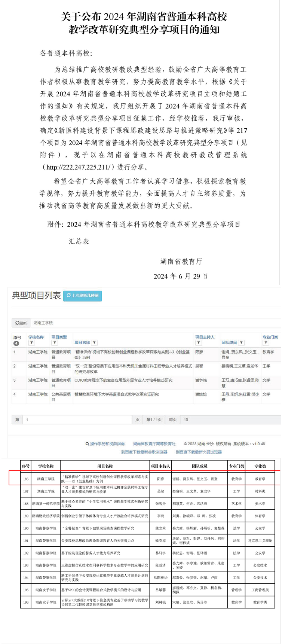
Task: Click the 刷新 refresh button
Action: [21, 323]
